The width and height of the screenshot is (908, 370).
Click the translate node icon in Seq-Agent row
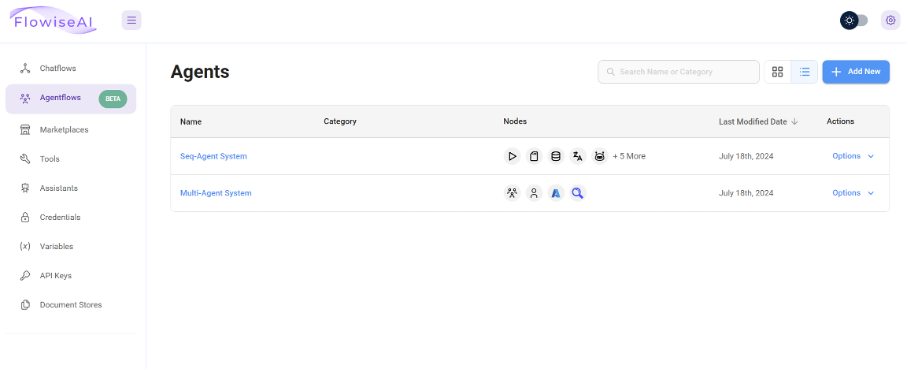578,156
